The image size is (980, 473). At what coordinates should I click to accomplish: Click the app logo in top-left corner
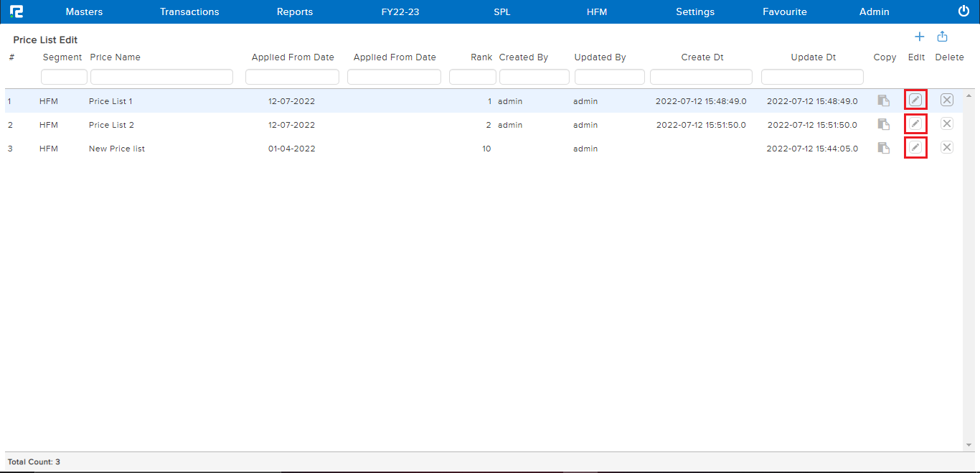[x=16, y=11]
